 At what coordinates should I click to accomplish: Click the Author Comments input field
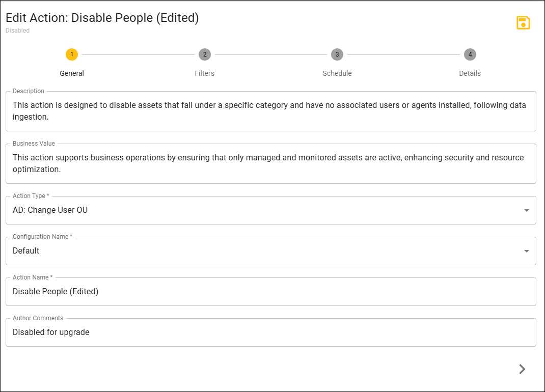tap(271, 332)
